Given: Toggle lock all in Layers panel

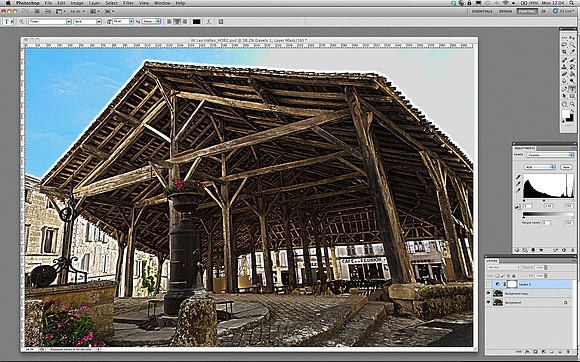Looking at the screenshot, I should pos(514,276).
